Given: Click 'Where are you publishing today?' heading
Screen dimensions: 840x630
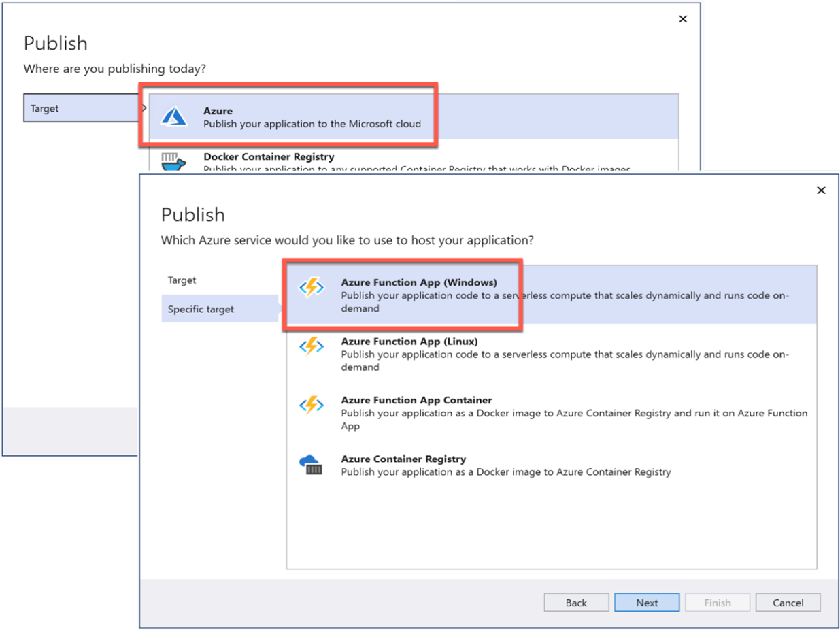Looking at the screenshot, I should pyautogui.click(x=115, y=69).
